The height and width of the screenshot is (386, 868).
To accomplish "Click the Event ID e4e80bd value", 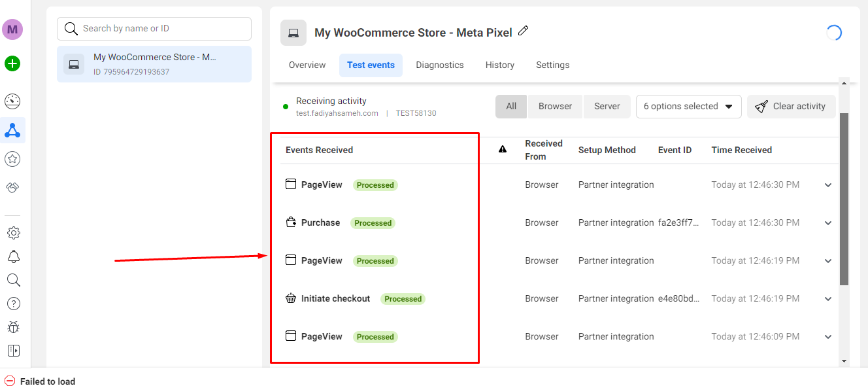I will click(679, 298).
